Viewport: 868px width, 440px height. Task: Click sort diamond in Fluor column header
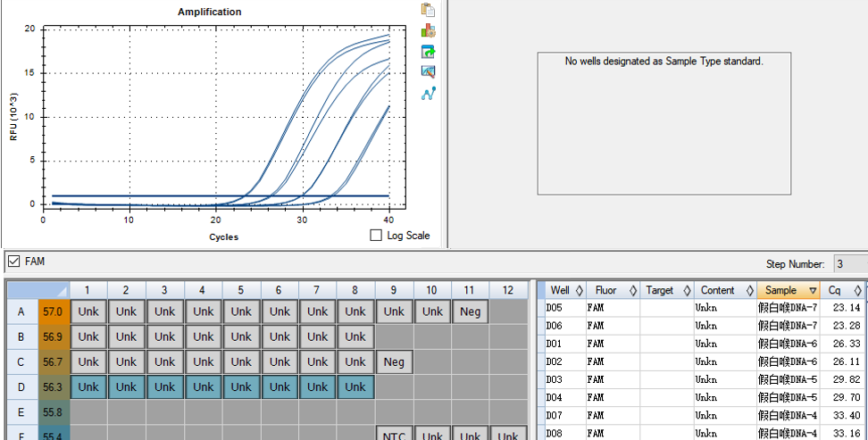(633, 291)
